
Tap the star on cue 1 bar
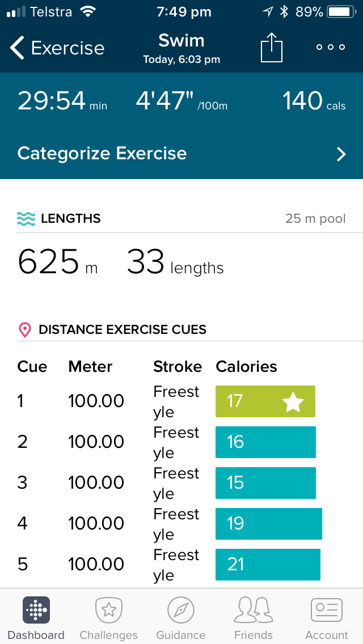[293, 402]
